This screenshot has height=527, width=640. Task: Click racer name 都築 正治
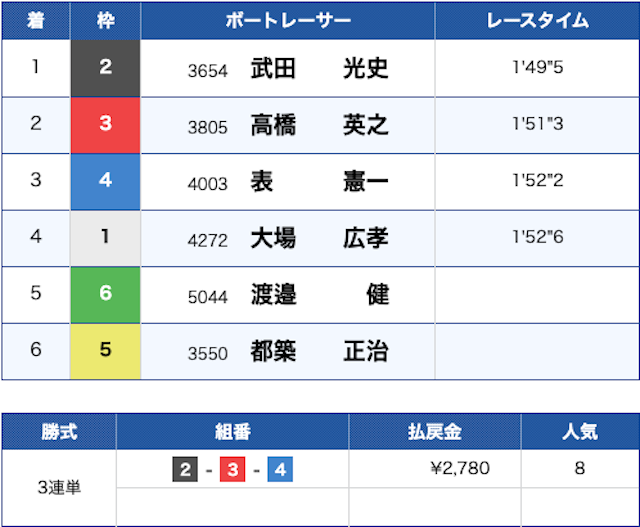pyautogui.click(x=319, y=352)
